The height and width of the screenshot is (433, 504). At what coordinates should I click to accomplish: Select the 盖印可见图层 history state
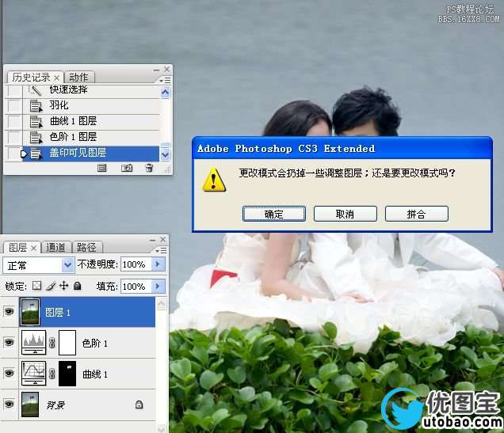[x=91, y=153]
